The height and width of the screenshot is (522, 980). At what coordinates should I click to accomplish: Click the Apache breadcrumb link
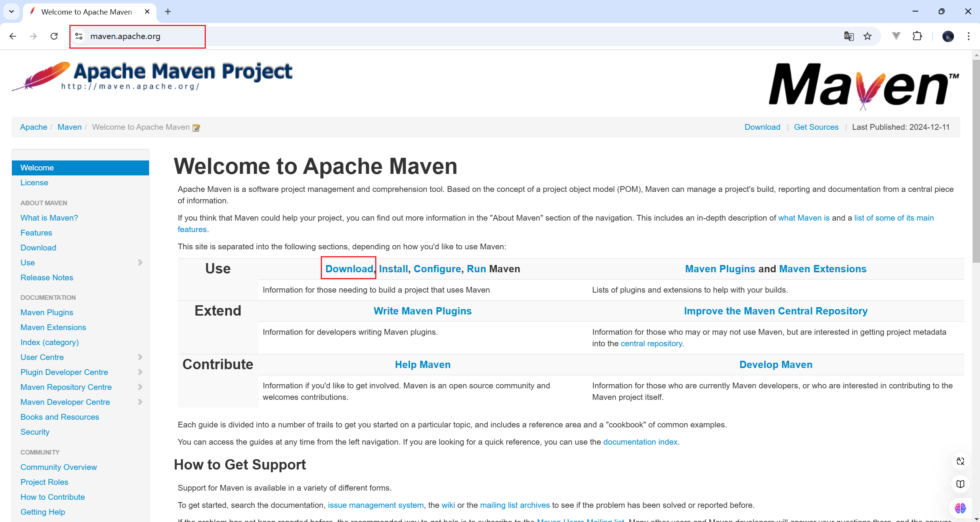(x=34, y=127)
